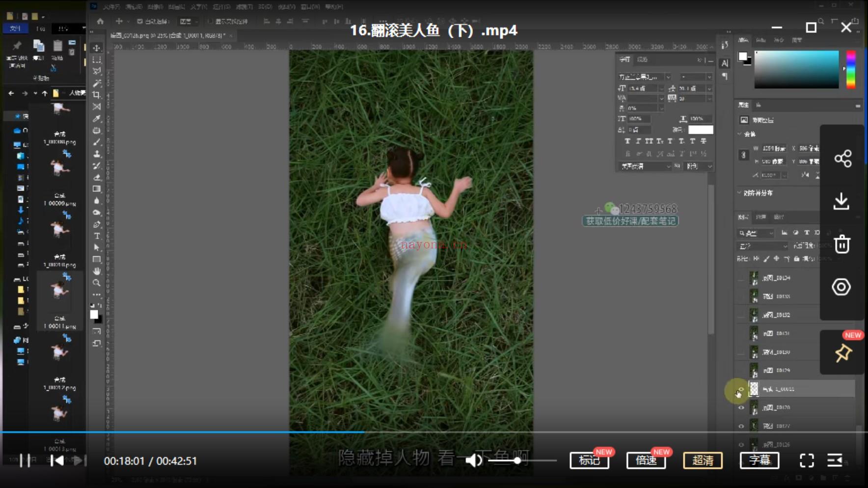Switch to 字符 character panel tab
Image resolution: width=868 pixels, height=488 pixels.
(x=624, y=59)
